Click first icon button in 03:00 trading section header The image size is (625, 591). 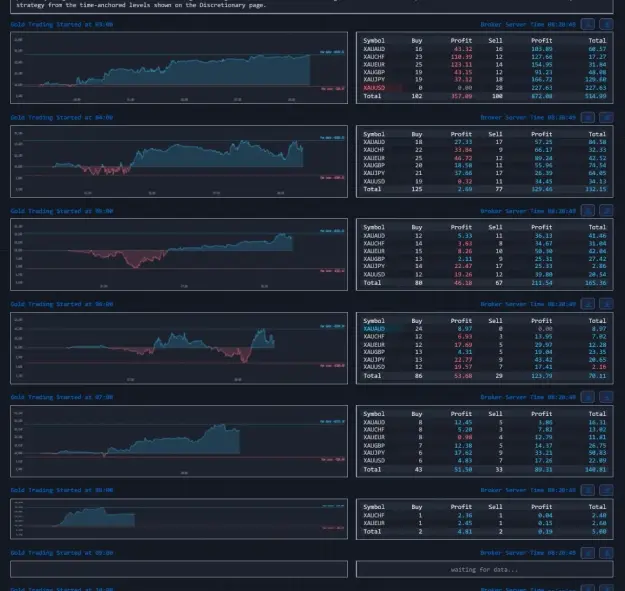[588, 24]
